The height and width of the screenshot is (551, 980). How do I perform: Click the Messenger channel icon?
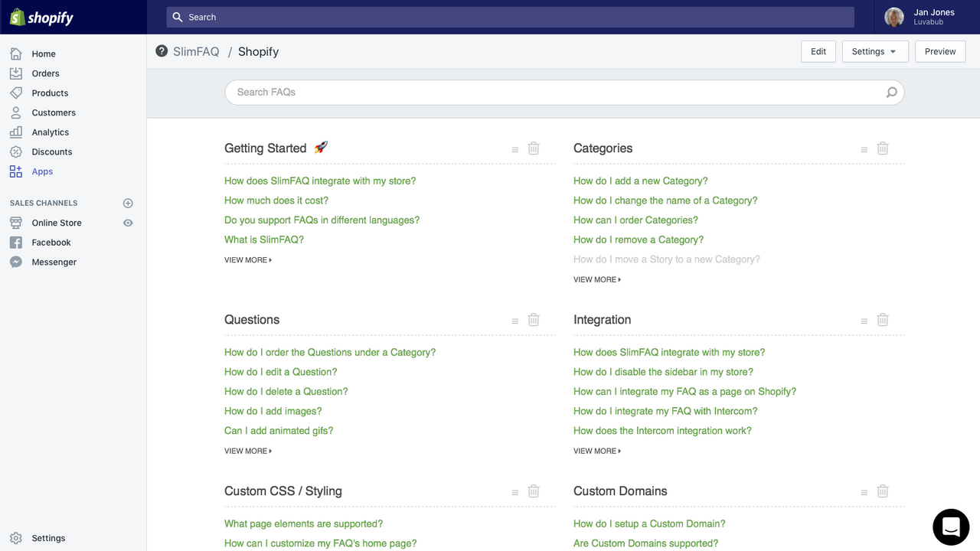click(16, 262)
